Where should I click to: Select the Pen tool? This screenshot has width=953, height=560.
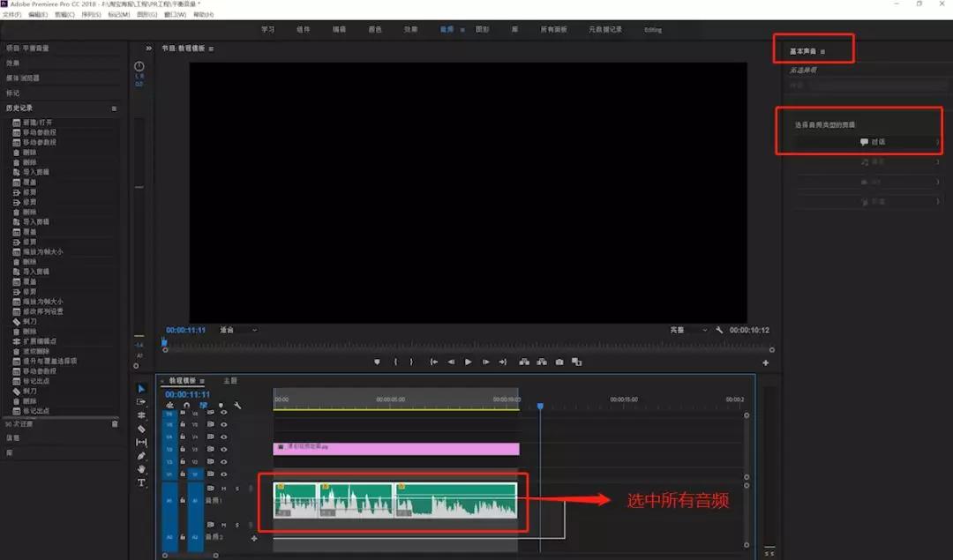point(141,456)
